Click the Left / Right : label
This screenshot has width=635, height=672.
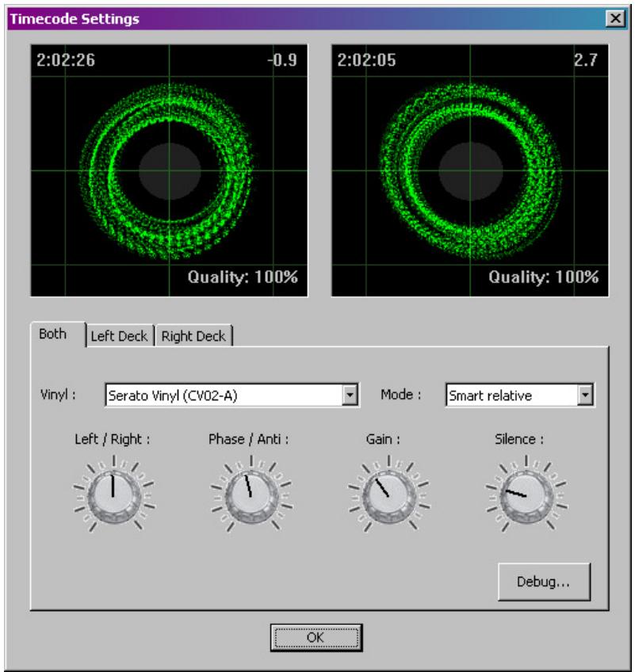point(113,439)
